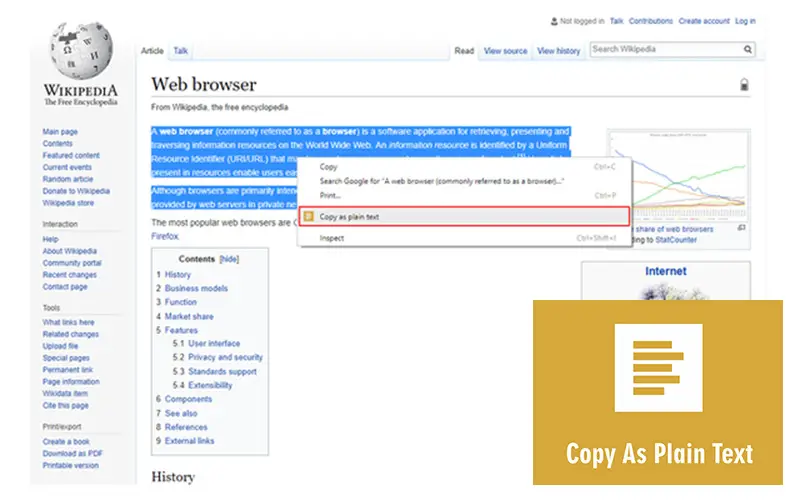Click the Talk link in top bar
Screen dimensions: 800x500
(x=617, y=21)
